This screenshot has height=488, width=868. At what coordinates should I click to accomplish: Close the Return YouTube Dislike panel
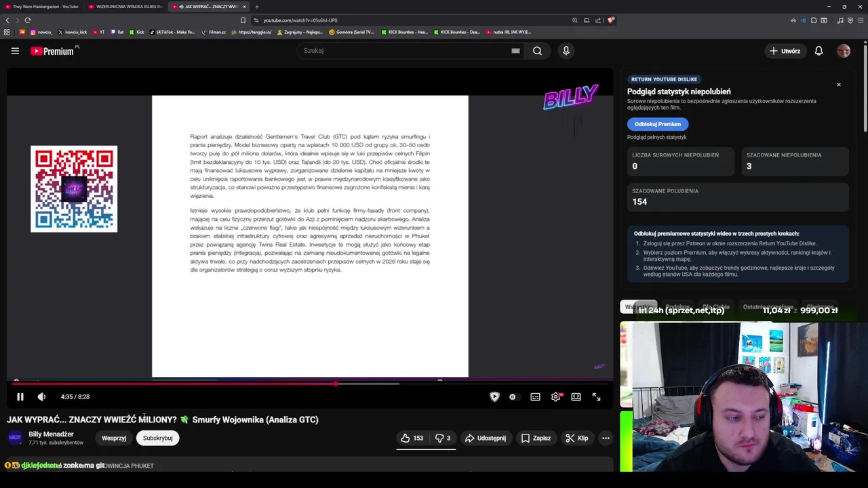click(x=839, y=85)
